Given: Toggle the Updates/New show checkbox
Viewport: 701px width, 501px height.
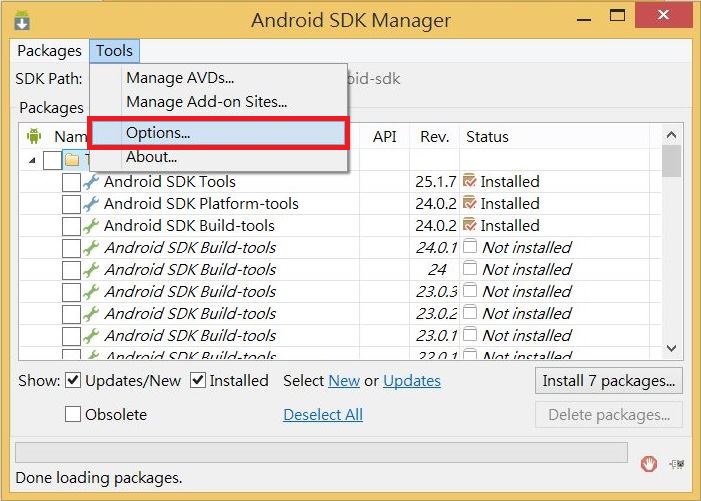Looking at the screenshot, I should coord(74,381).
